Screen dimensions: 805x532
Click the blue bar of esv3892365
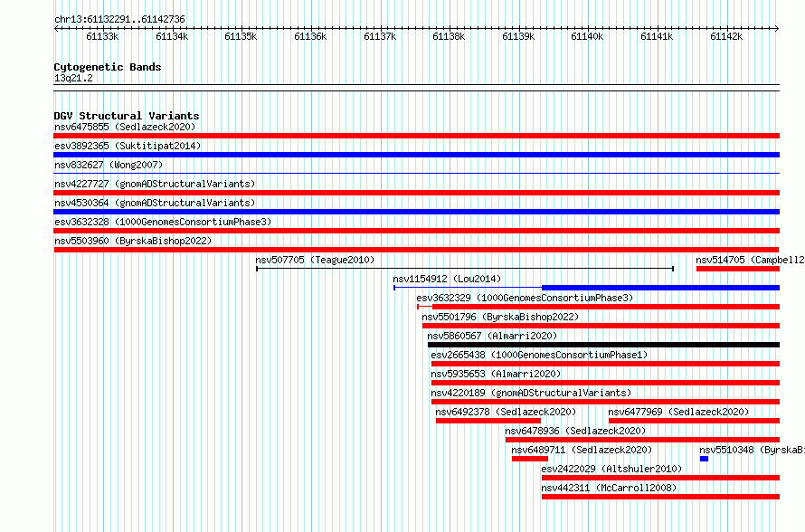point(416,155)
